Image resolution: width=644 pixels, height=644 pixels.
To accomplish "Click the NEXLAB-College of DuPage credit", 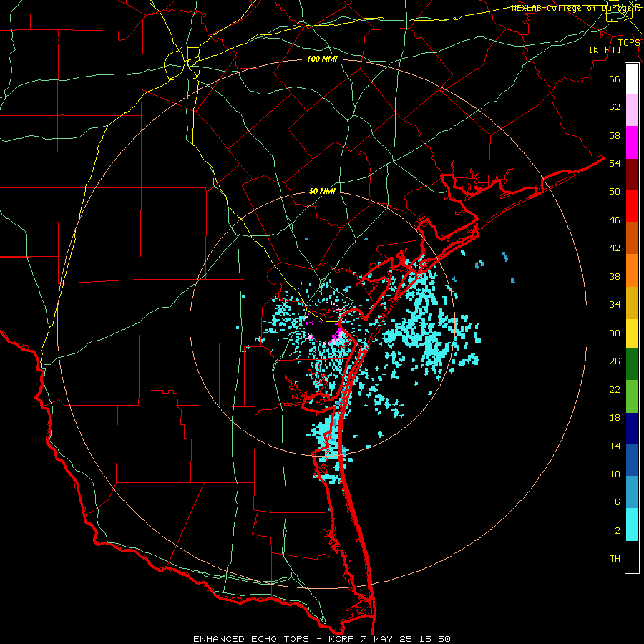I will pyautogui.click(x=576, y=8).
